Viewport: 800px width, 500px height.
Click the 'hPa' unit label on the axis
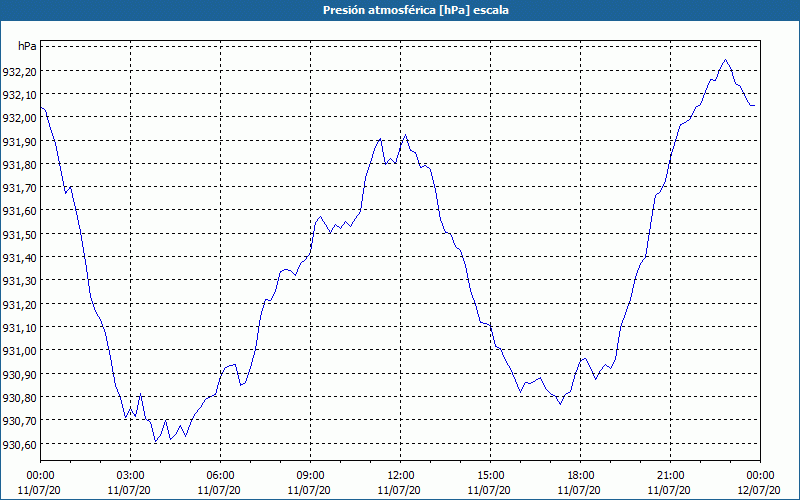[27, 46]
